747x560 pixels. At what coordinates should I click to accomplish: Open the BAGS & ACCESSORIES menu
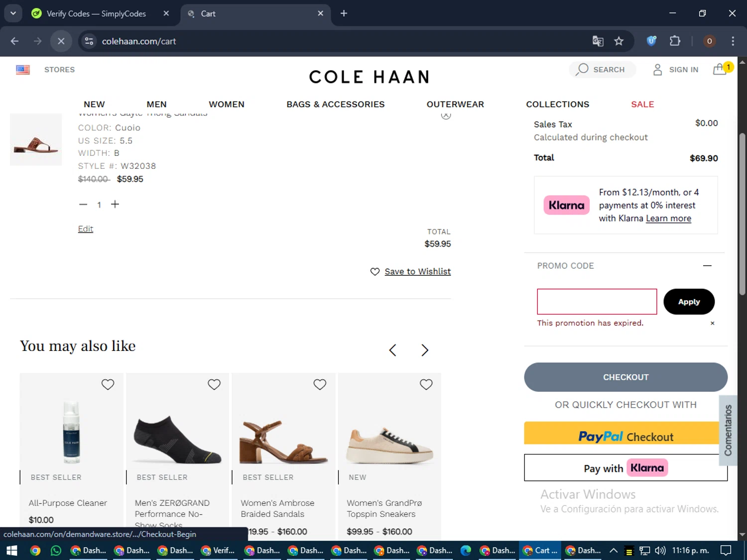pos(336,104)
